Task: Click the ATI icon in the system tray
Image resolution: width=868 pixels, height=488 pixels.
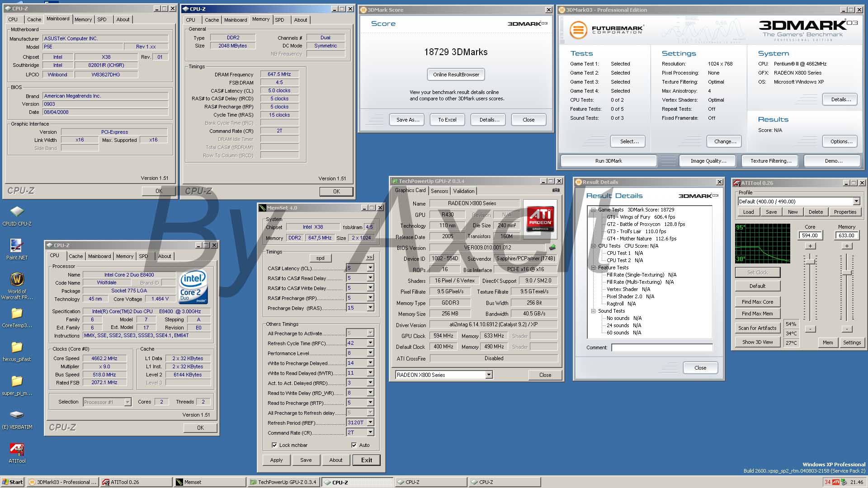Action: click(x=836, y=482)
